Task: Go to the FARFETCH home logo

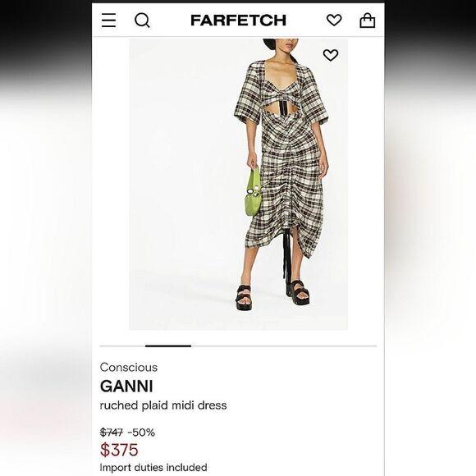Action: [238, 21]
